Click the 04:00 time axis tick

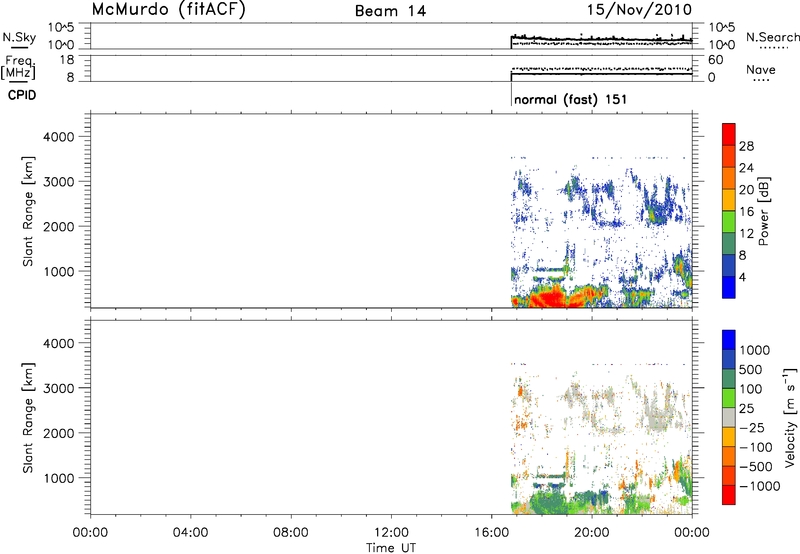190,533
